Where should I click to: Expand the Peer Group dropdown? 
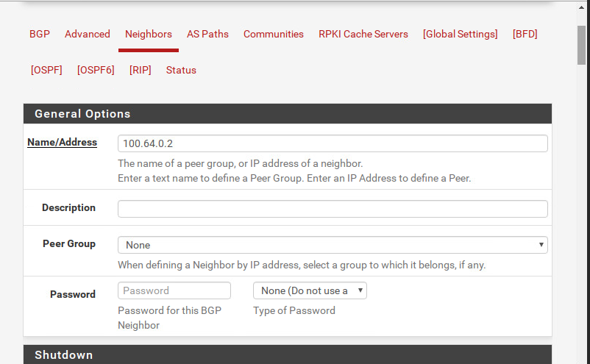pos(333,245)
